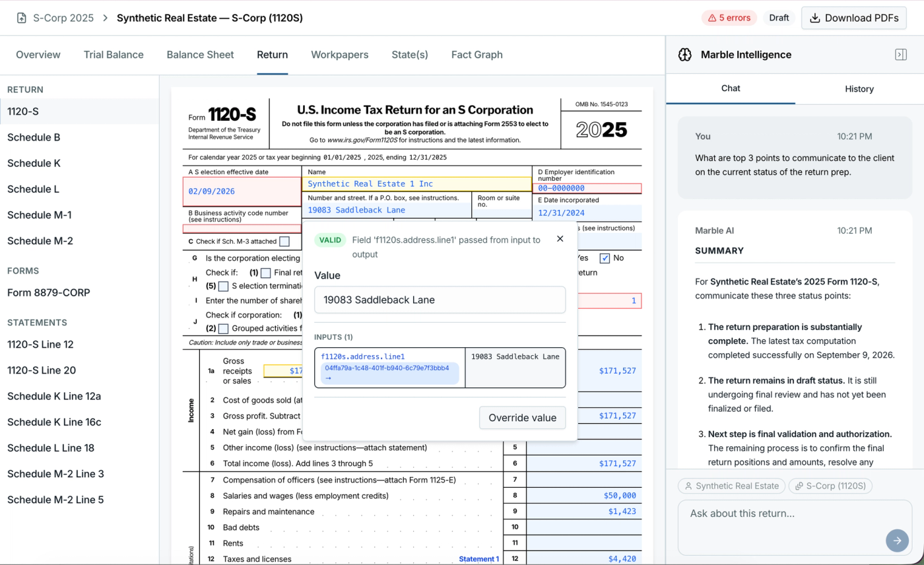Open Schedule B in the sidebar
Image resolution: width=924 pixels, height=565 pixels.
(79, 137)
